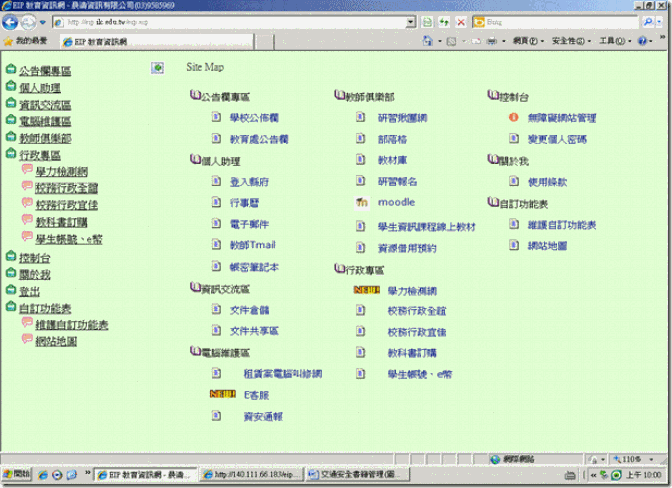Open 研習報名 link
Viewport: 672px width, 488px height.
point(397,181)
